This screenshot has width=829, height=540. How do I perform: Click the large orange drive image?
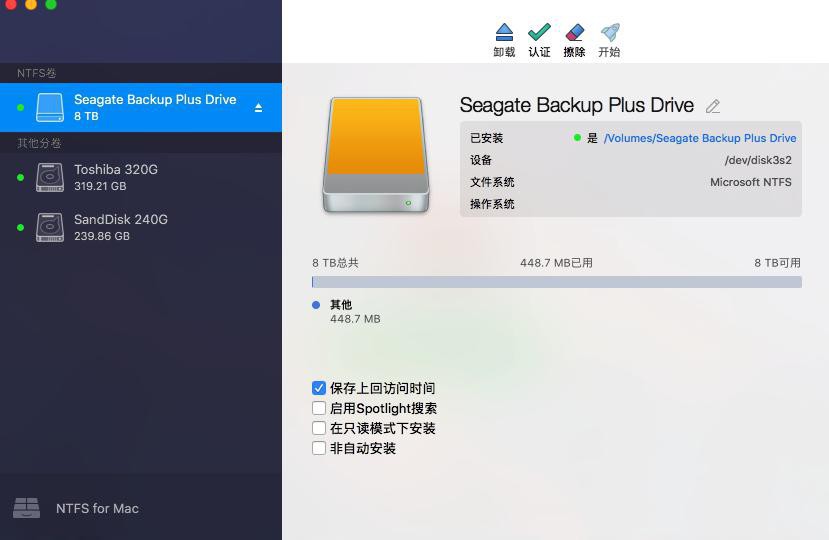[x=376, y=155]
